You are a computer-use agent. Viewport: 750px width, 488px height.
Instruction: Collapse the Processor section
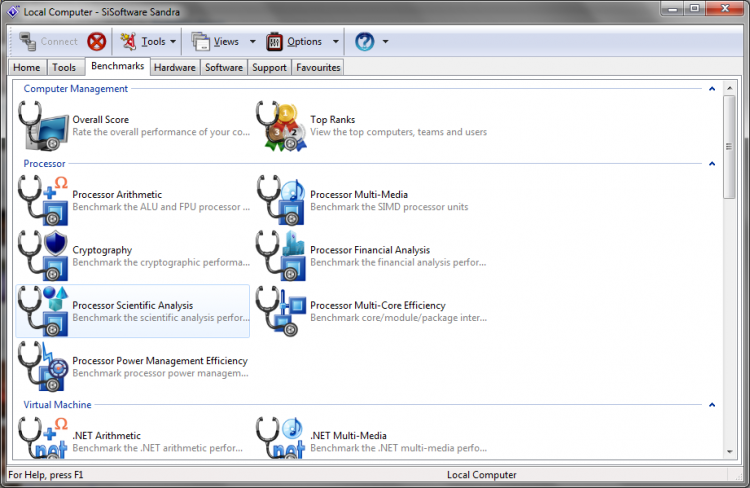(x=712, y=164)
